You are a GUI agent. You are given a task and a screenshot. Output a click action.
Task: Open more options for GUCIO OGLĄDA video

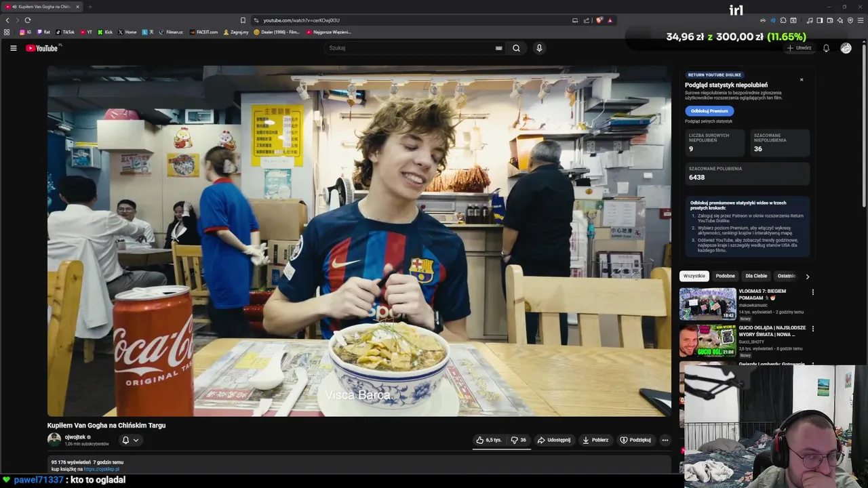[x=812, y=329]
